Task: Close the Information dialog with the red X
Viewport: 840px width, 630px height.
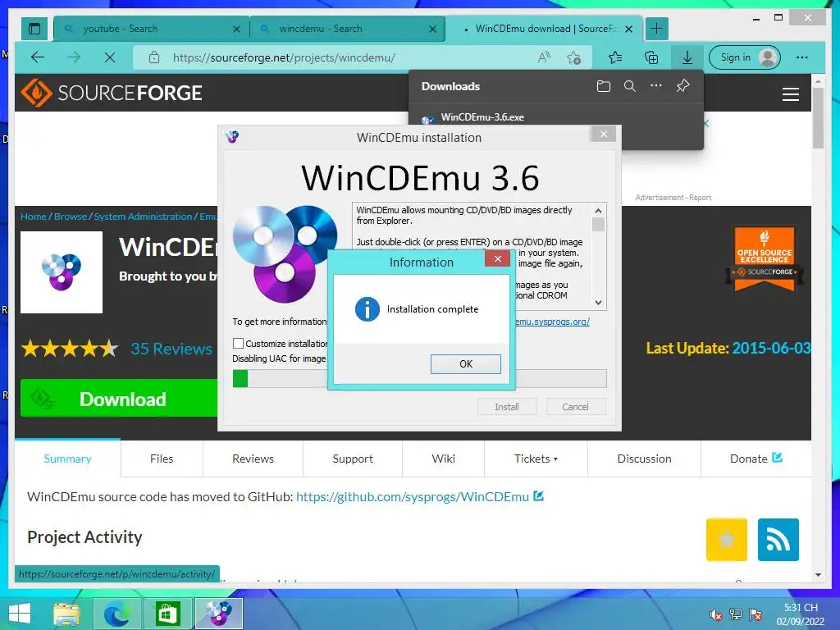Action: click(497, 258)
